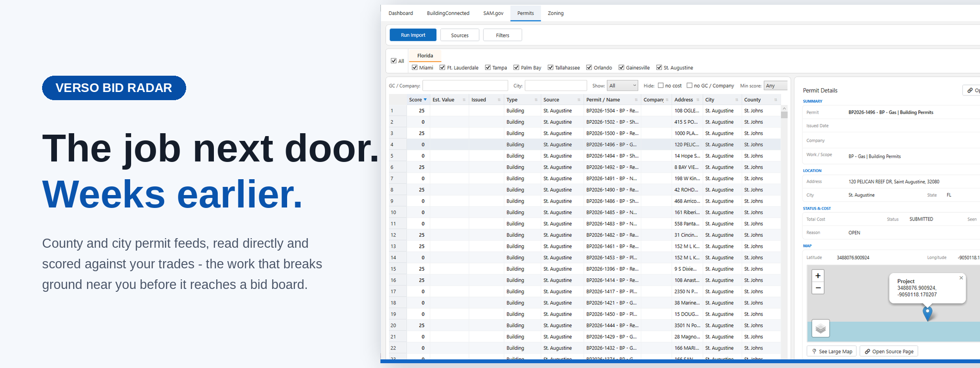The width and height of the screenshot is (980, 368).
Task: Select row BP2026-1504 - BP - Re...
Action: click(585, 111)
